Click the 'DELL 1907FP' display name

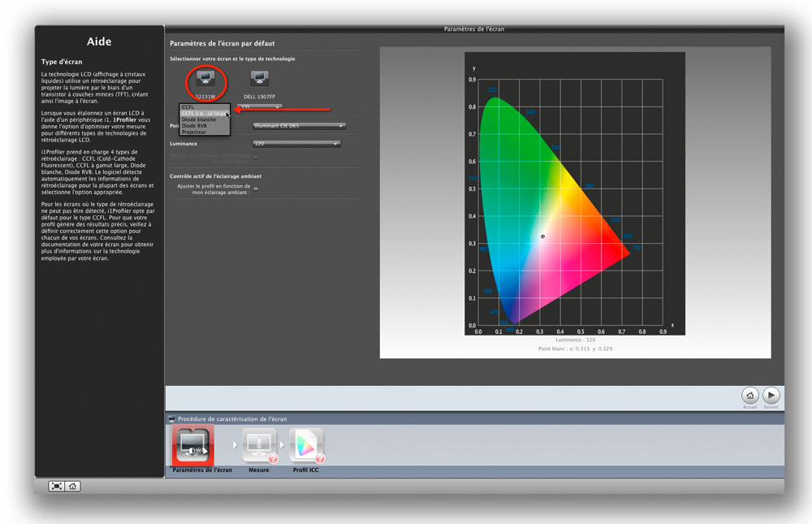[260, 97]
